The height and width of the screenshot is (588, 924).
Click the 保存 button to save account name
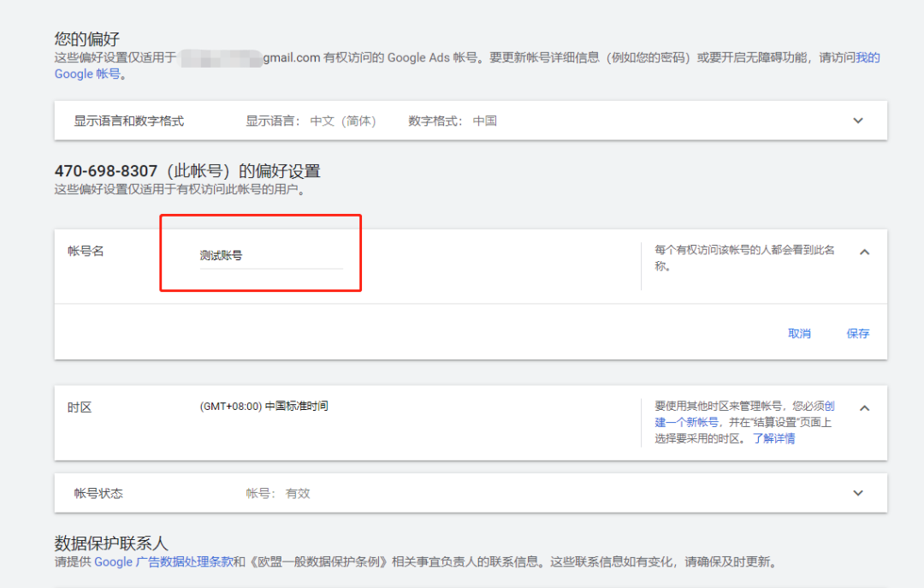[857, 333]
